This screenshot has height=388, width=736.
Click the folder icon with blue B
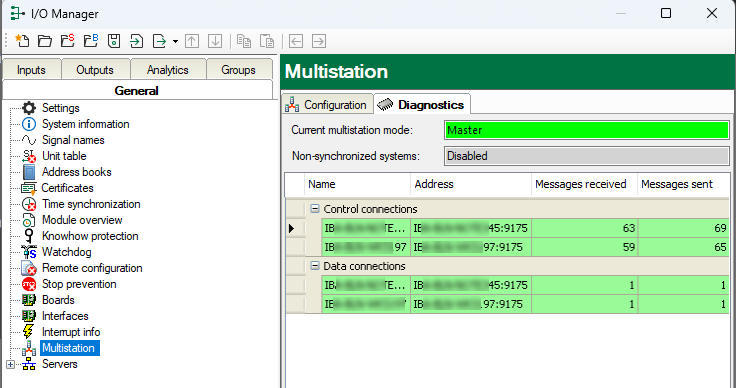pyautogui.click(x=91, y=41)
